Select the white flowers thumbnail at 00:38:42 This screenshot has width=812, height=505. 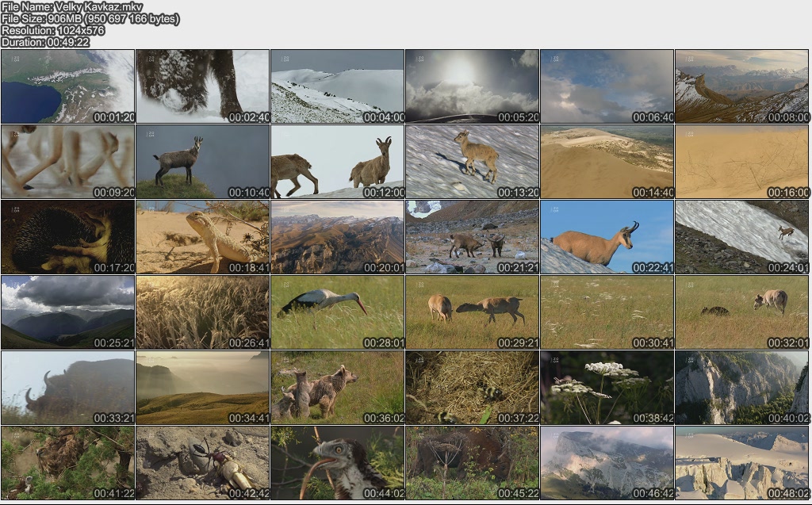pos(607,388)
